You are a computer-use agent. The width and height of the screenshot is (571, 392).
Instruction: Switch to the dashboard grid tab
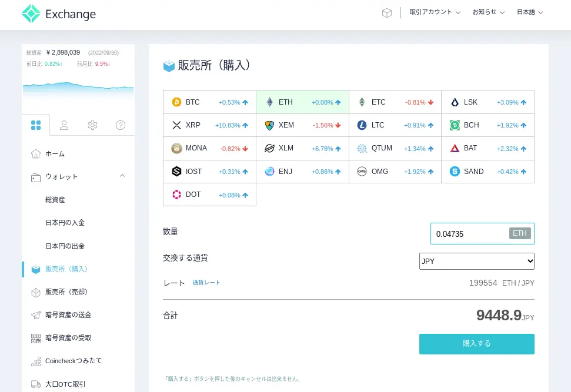pyautogui.click(x=36, y=125)
